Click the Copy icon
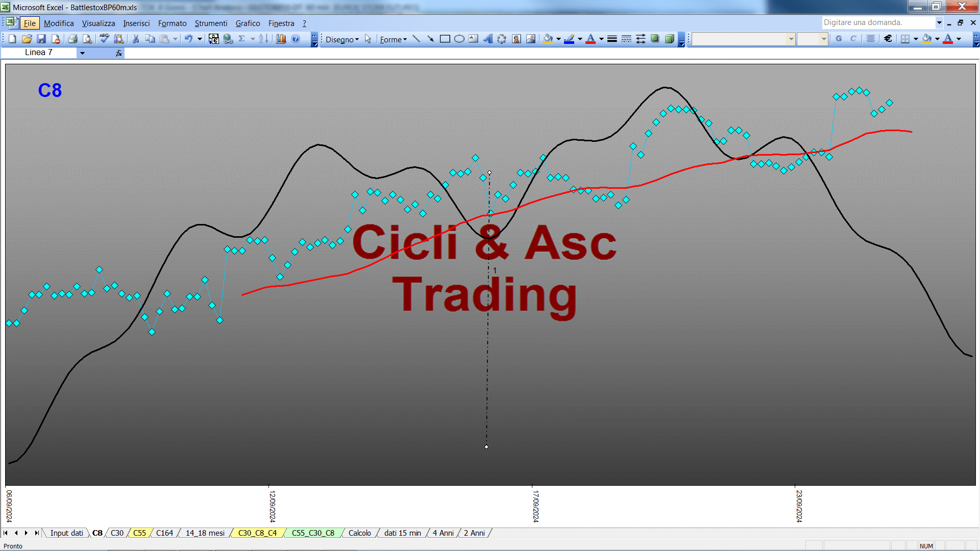This screenshot has width=980, height=551. point(150,39)
